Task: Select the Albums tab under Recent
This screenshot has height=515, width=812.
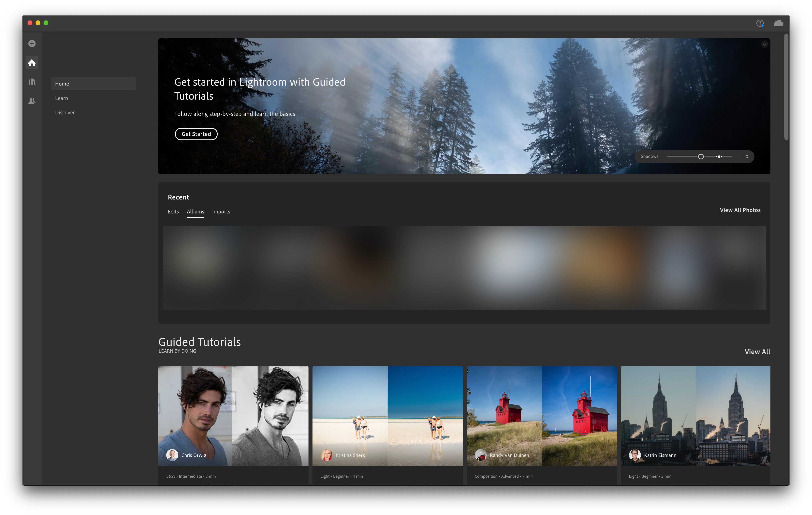Action: click(195, 212)
